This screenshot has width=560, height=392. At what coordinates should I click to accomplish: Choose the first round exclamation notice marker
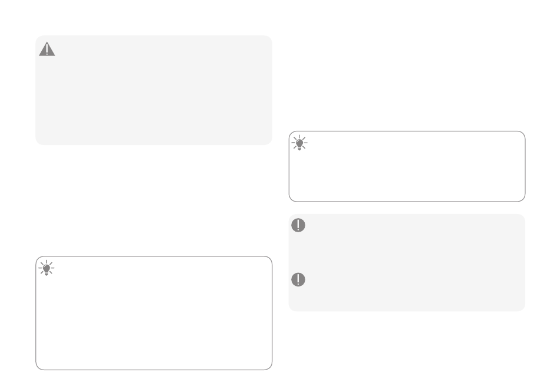[298, 225]
